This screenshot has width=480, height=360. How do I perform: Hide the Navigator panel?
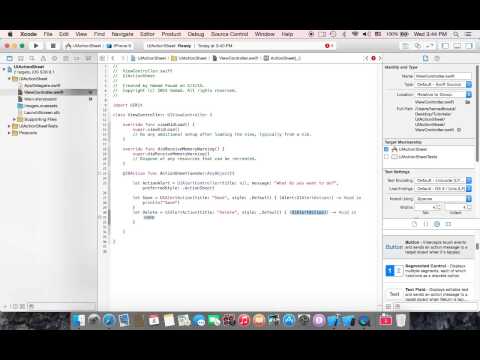[x=445, y=46]
